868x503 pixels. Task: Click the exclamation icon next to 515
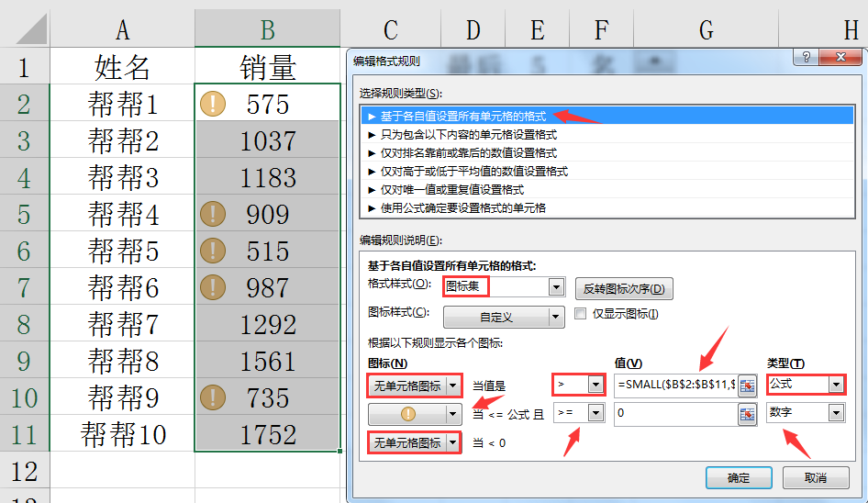pos(213,251)
